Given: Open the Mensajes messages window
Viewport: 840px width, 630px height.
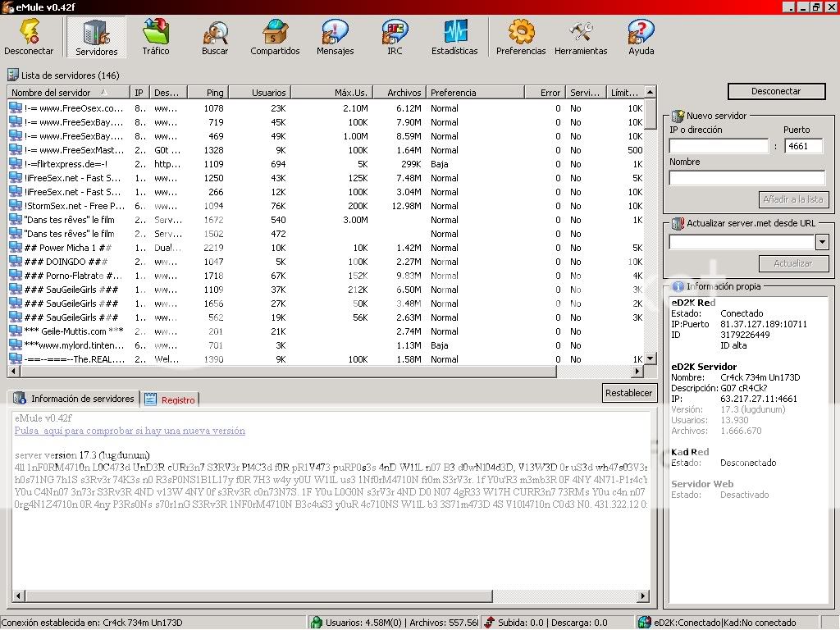Looking at the screenshot, I should point(335,38).
